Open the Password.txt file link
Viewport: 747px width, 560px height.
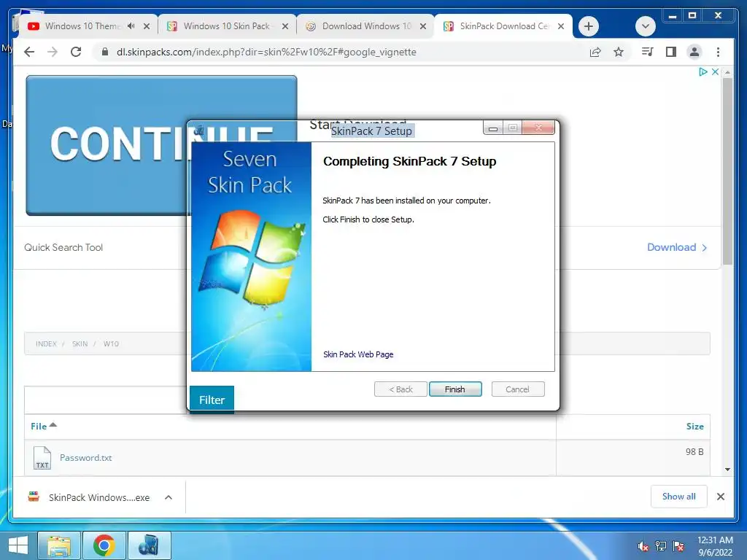pos(86,458)
